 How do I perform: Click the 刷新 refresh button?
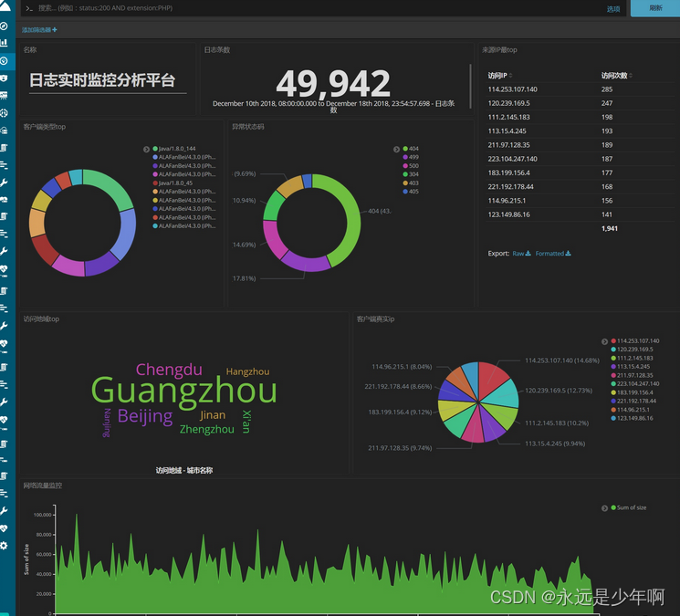coord(655,8)
